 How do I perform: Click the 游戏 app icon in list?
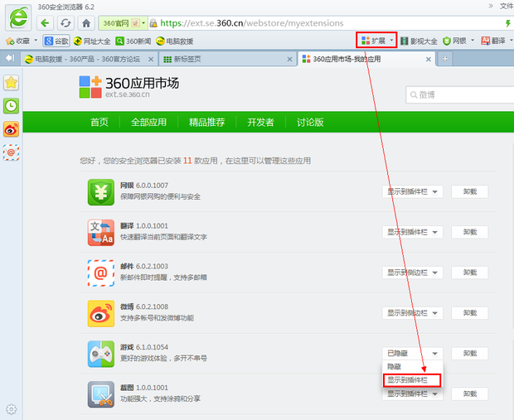101,355
